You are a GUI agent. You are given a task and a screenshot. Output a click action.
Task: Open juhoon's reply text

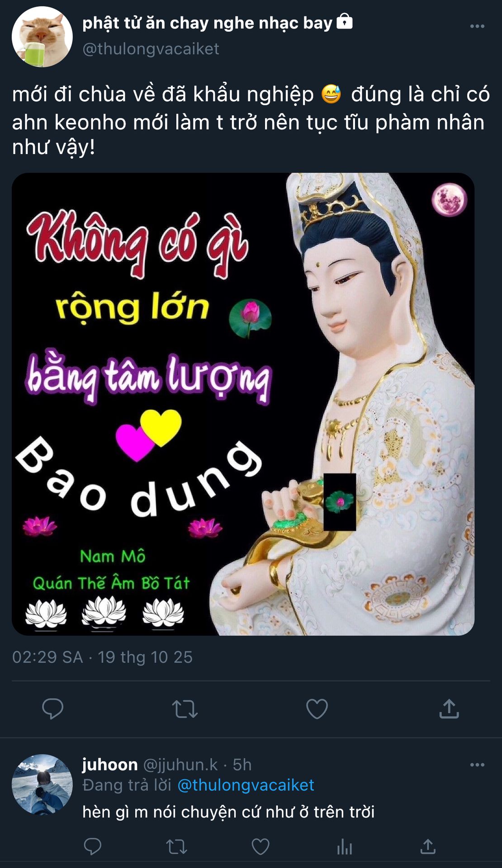click(228, 812)
